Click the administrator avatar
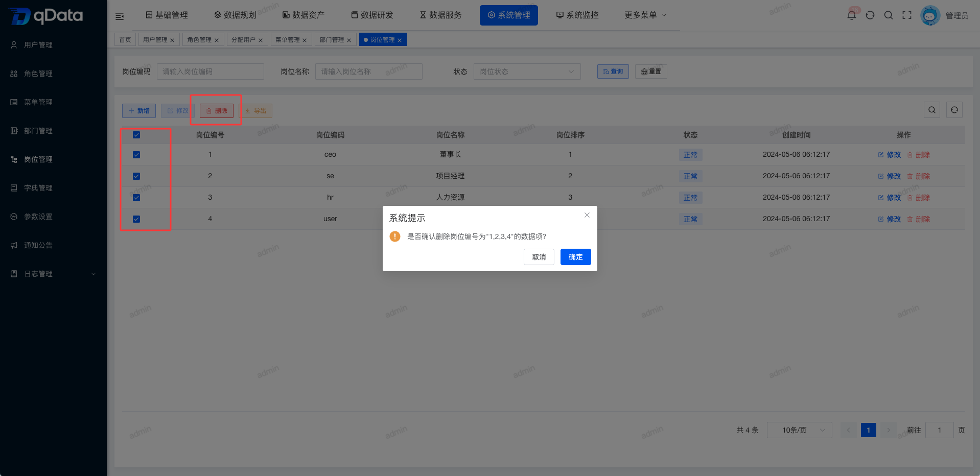The width and height of the screenshot is (980, 476). coord(930,15)
